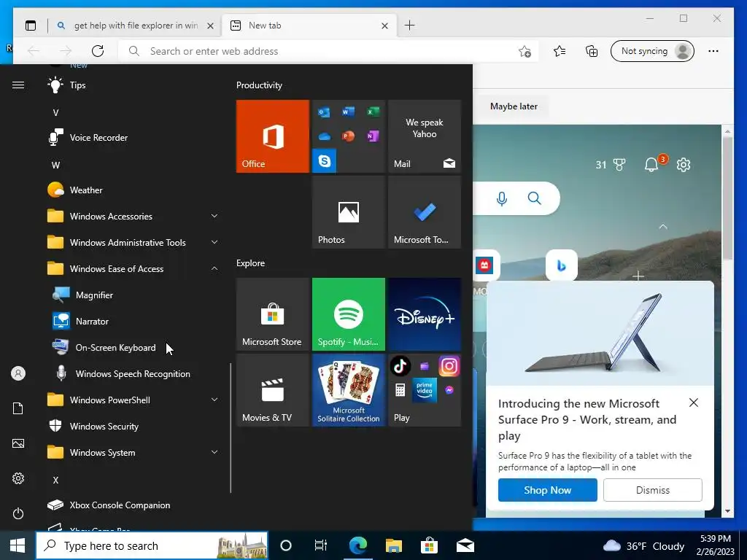Image resolution: width=747 pixels, height=560 pixels.
Task: Open rewards trophy showing 31 points
Action: pyautogui.click(x=611, y=165)
